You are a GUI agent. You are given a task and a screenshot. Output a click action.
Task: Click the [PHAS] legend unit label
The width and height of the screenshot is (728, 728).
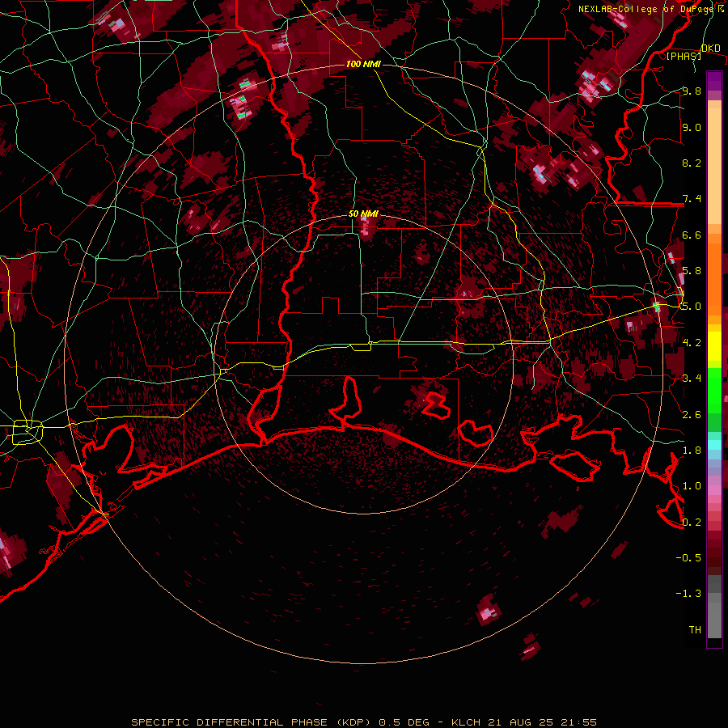[684, 56]
